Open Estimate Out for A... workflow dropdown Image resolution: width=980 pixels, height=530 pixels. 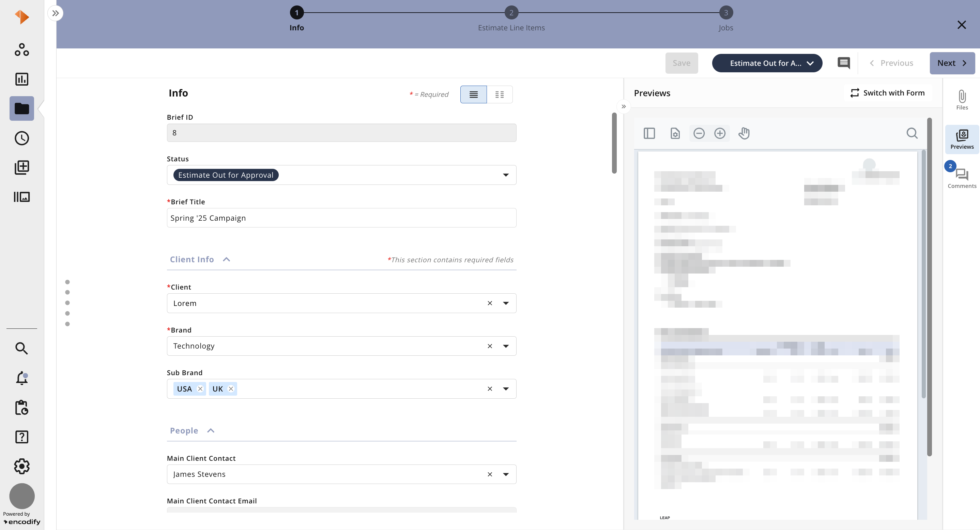(x=767, y=63)
